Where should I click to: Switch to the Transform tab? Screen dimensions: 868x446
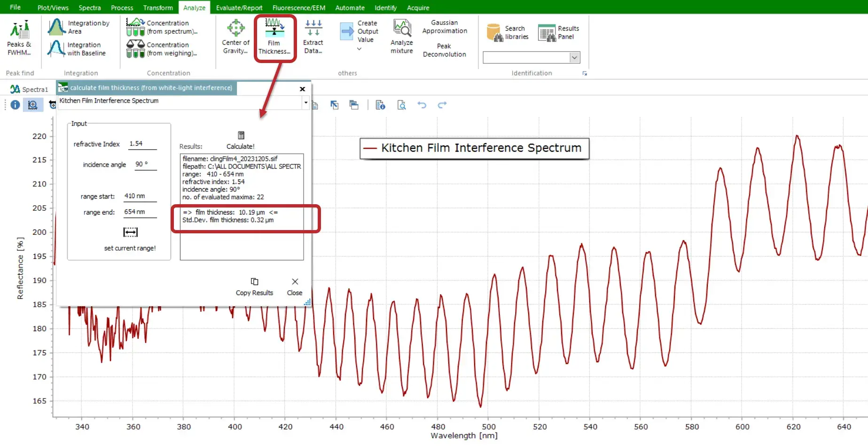click(158, 8)
